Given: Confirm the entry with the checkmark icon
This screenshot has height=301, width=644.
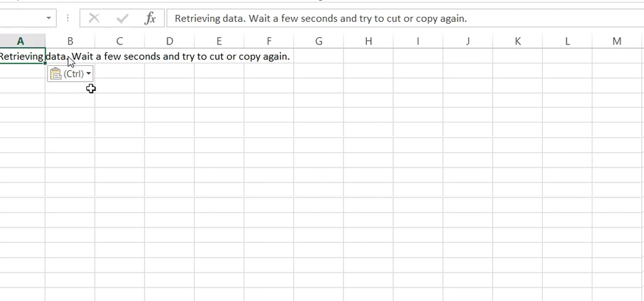Looking at the screenshot, I should tap(122, 19).
